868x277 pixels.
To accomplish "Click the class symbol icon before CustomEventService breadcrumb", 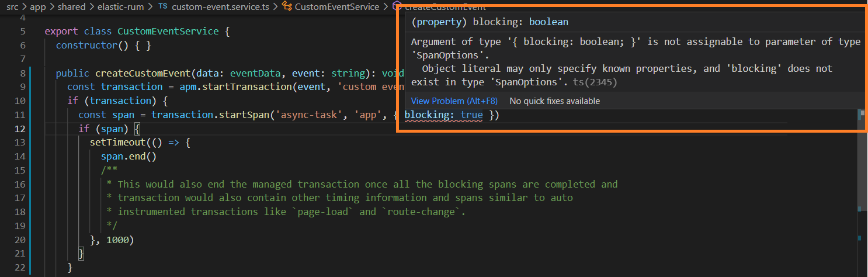I will [287, 6].
